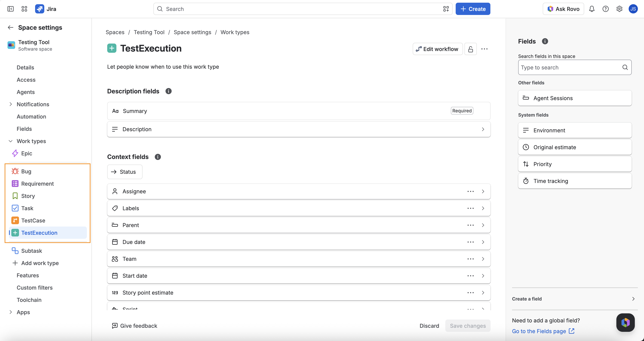Open more options for Labels field

click(470, 208)
